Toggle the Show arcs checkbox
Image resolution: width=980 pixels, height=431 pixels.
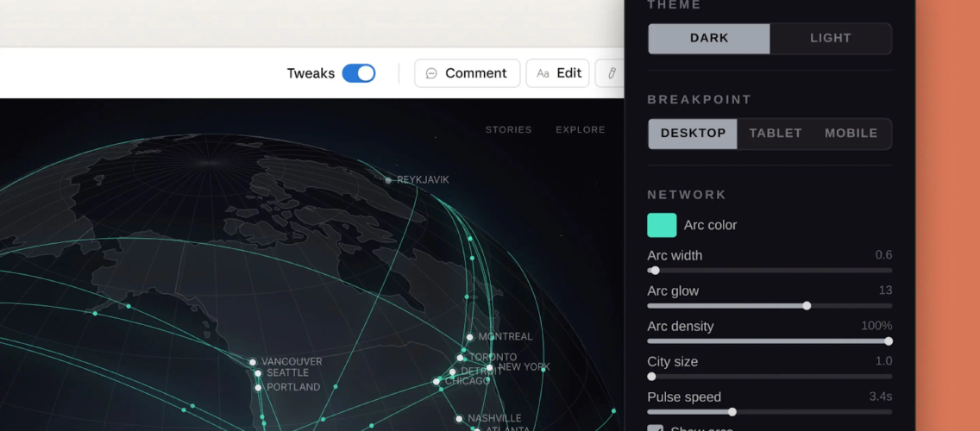656,428
